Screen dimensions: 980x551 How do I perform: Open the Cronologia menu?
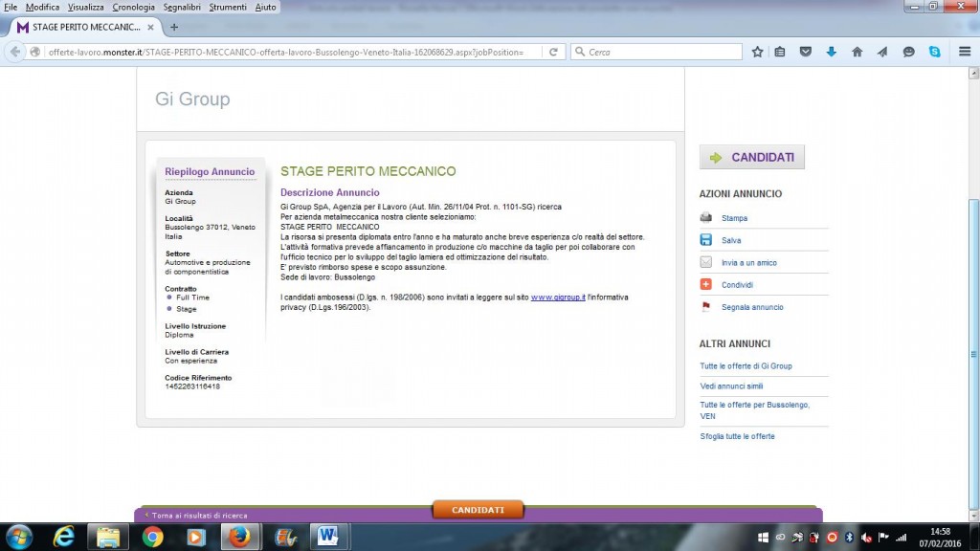[133, 7]
